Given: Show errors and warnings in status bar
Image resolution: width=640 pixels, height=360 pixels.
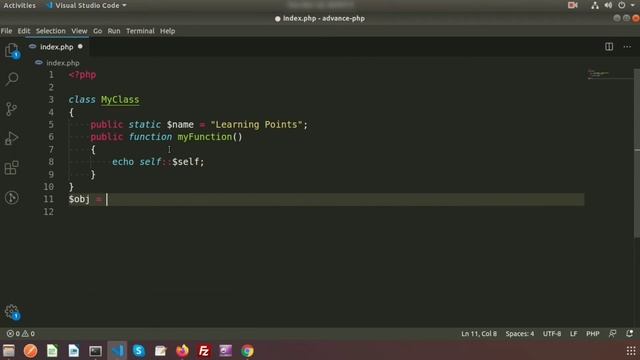Looking at the screenshot, I should click(20, 333).
